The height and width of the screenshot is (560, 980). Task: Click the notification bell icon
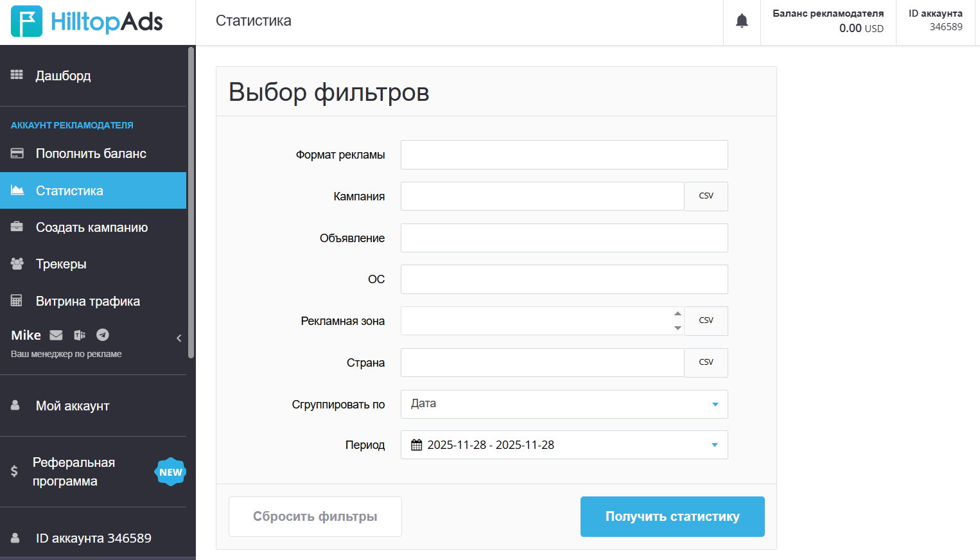tap(742, 21)
